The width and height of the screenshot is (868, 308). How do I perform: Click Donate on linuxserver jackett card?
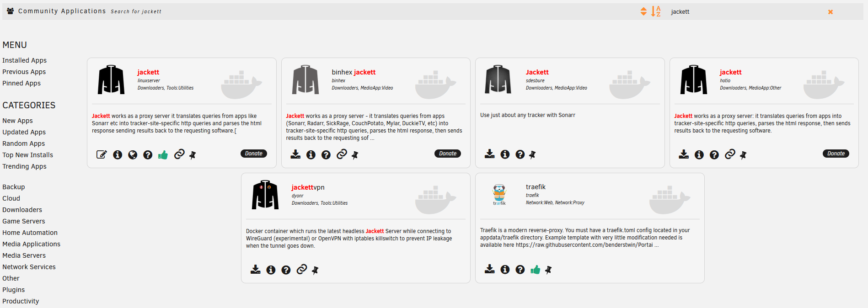pyautogui.click(x=254, y=154)
